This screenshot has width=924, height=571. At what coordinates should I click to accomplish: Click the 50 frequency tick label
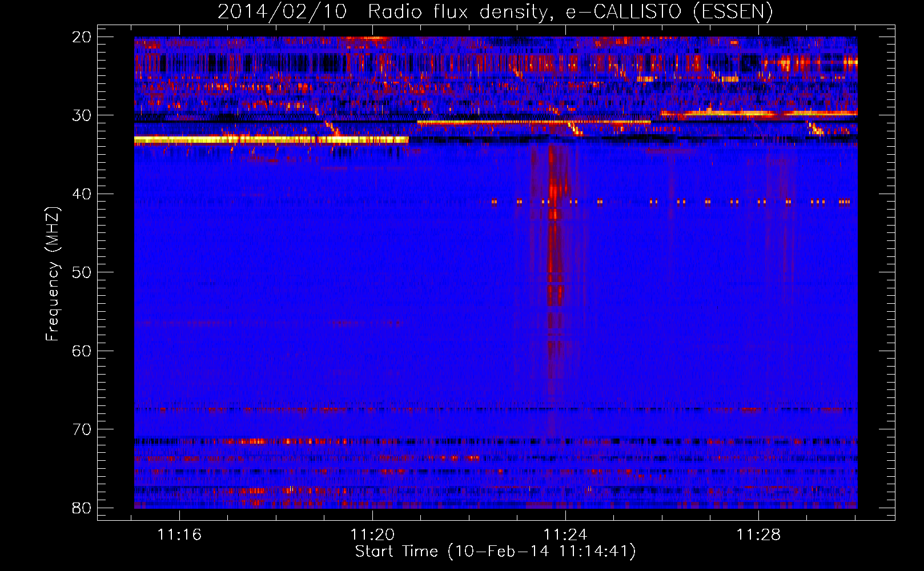(82, 272)
